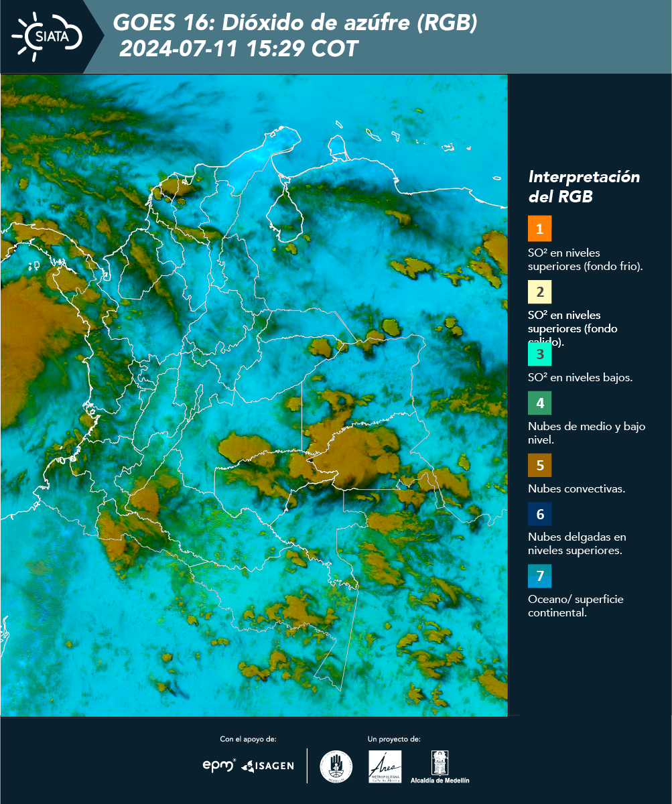Click the label "SO² en niveles bajos."
672x804 pixels.
pyautogui.click(x=580, y=377)
